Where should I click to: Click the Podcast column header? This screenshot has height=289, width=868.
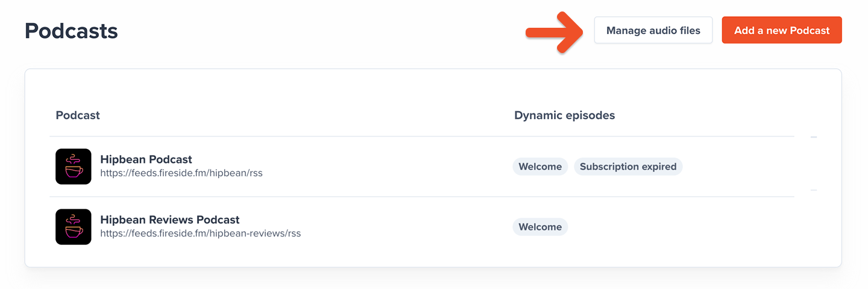tap(78, 115)
